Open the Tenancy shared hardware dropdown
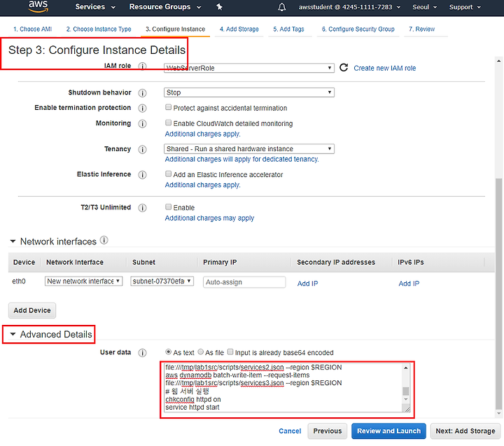Image resolution: width=504 pixels, height=446 pixels. point(249,148)
